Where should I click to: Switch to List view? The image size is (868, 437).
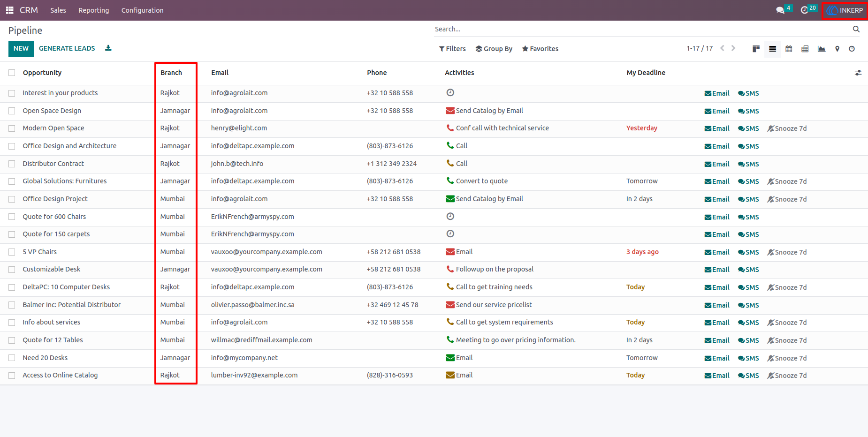772,49
